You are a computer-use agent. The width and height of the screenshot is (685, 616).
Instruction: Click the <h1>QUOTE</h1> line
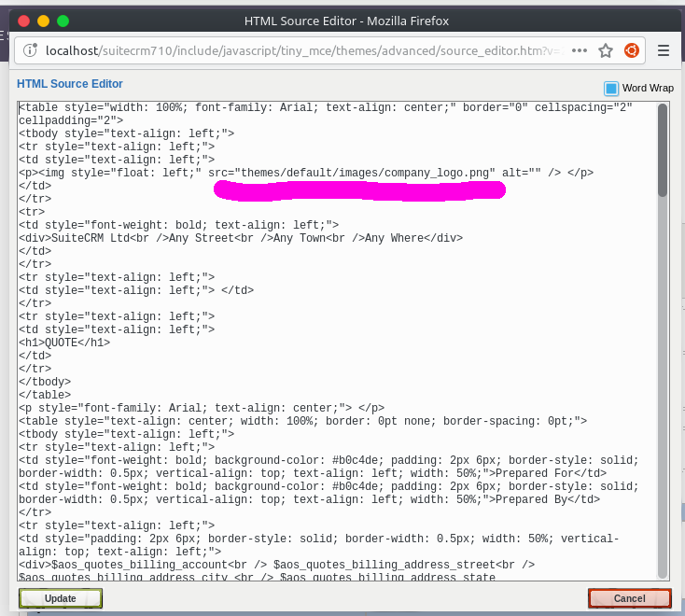64,343
